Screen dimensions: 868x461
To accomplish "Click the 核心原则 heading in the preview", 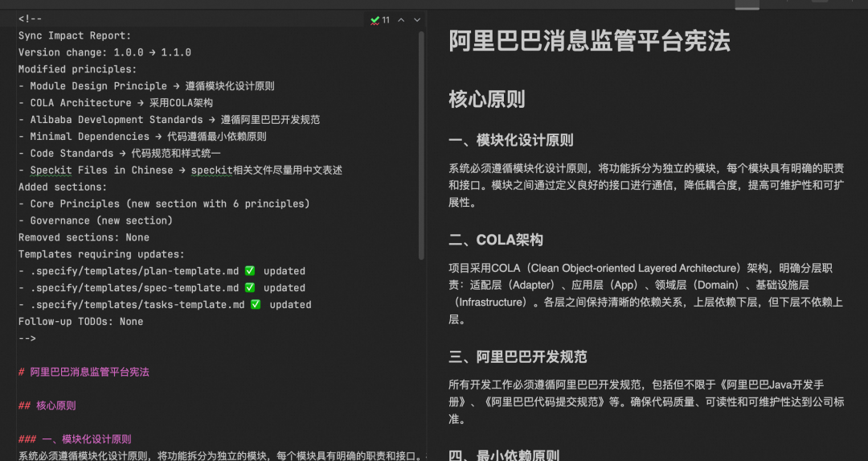I will 486,99.
